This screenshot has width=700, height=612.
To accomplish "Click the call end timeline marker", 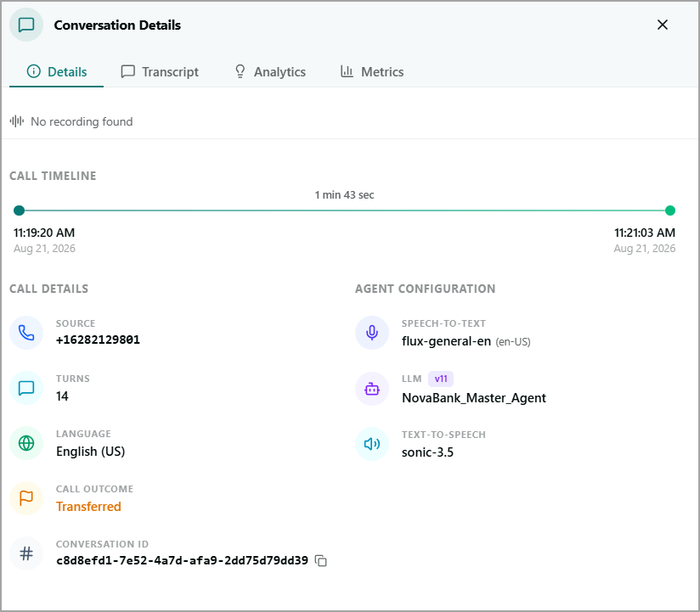I will (670, 211).
